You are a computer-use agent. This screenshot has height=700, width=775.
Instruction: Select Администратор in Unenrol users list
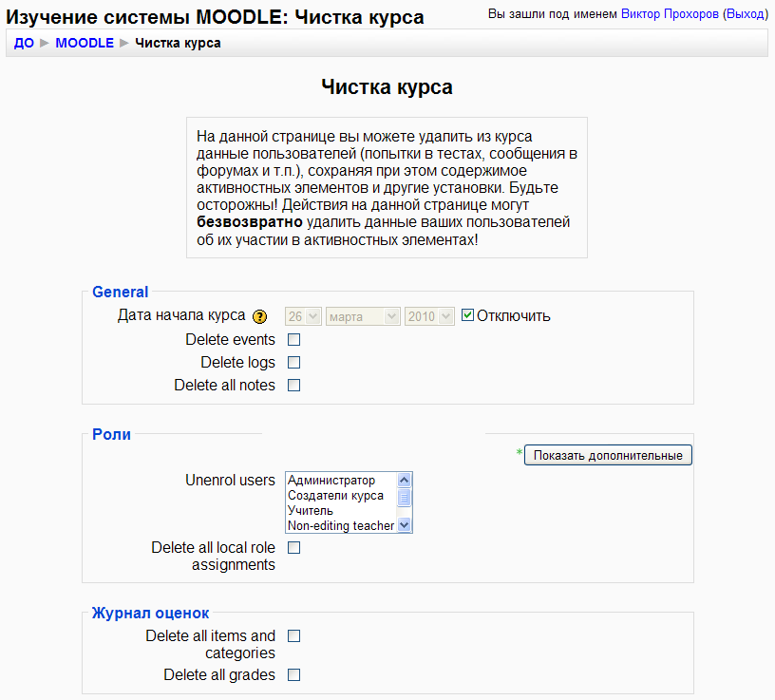(x=331, y=481)
